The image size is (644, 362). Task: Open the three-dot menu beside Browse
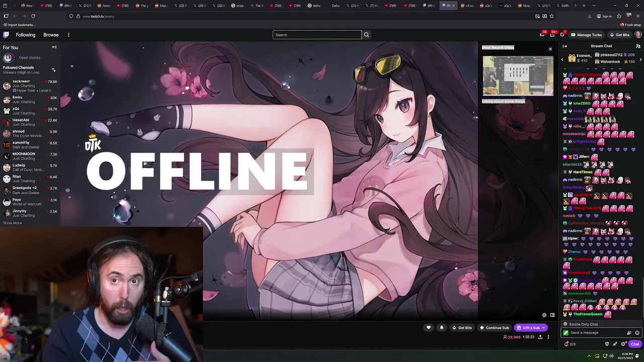68,35
